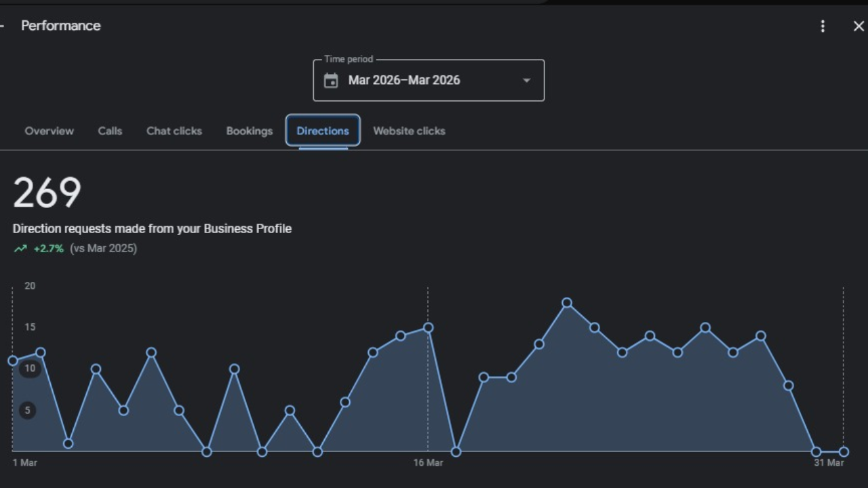Open the Calls tab
Screen dimensions: 868x488
(110, 131)
